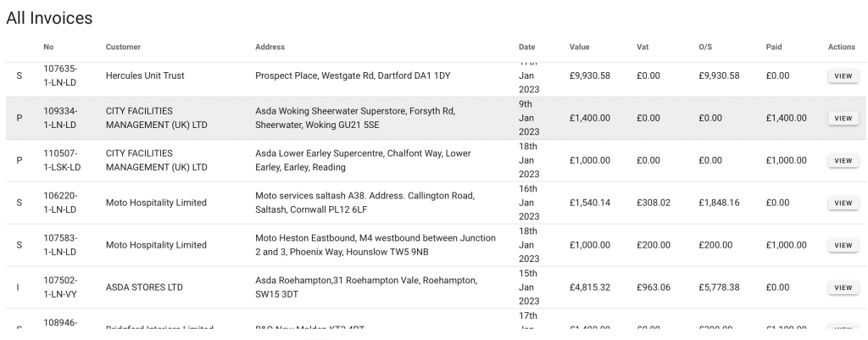This screenshot has width=868, height=340.
Task: Click the Value column header
Action: click(x=579, y=47)
